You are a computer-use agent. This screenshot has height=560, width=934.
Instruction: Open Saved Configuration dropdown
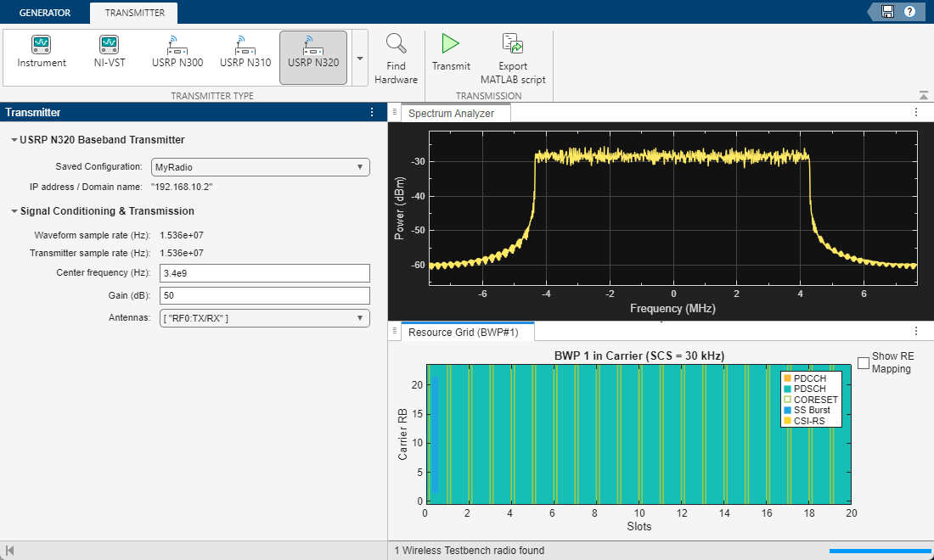tap(260, 167)
